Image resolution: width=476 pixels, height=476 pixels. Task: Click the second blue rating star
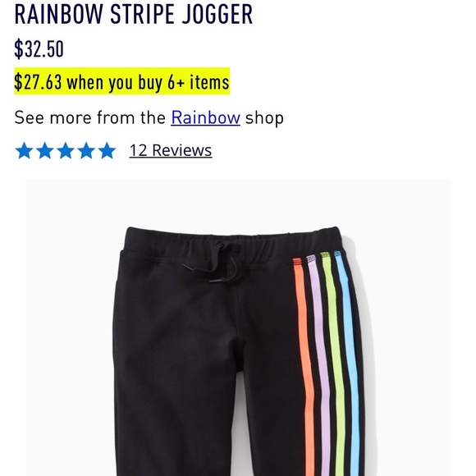click(x=45, y=150)
